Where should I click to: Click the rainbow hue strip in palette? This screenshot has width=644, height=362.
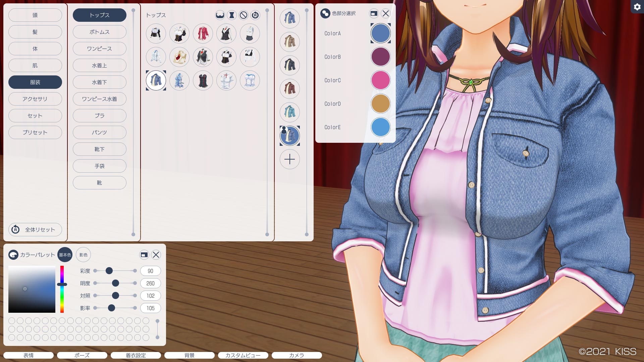[x=62, y=289]
